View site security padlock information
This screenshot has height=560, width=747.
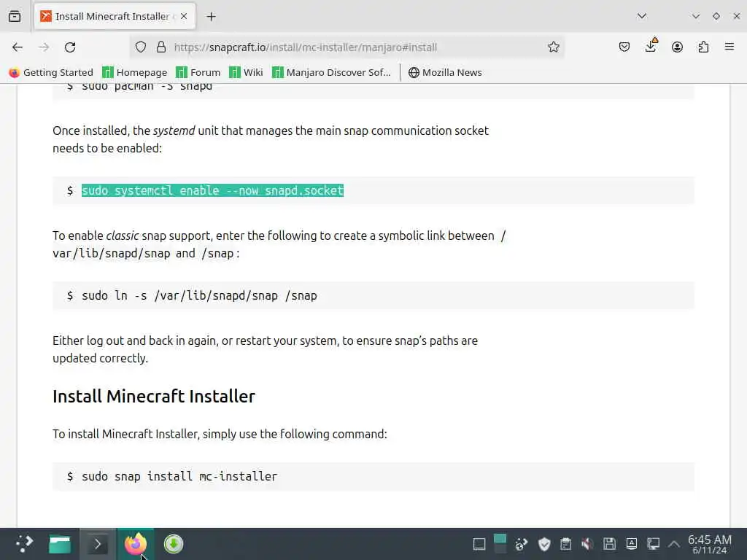click(x=161, y=47)
